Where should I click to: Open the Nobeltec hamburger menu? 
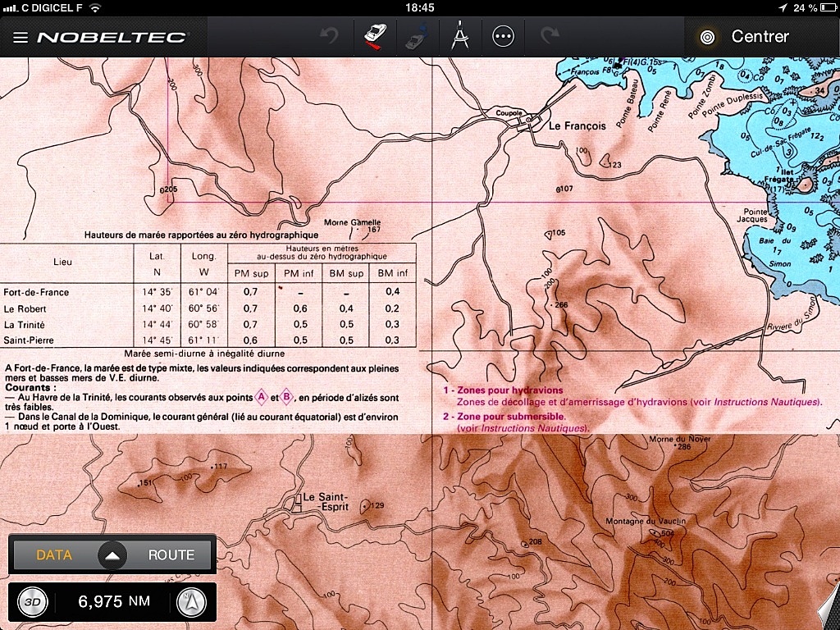(21, 37)
